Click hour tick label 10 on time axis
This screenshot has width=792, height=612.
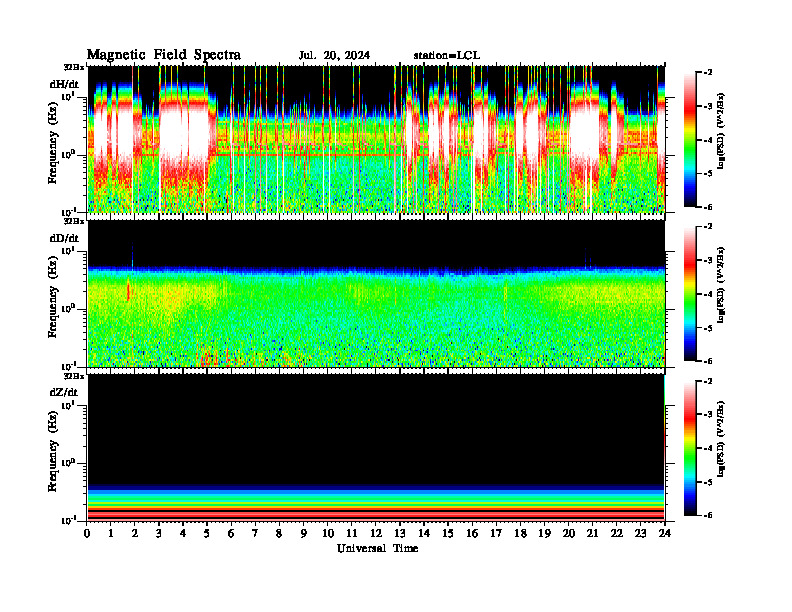pyautogui.click(x=328, y=533)
